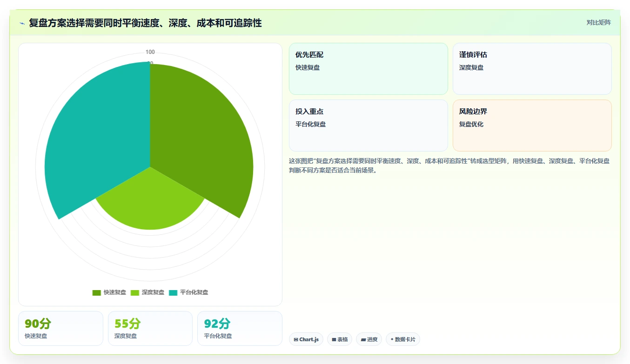Click the Chart.js tag icon
The image size is (630, 364).
point(296,340)
